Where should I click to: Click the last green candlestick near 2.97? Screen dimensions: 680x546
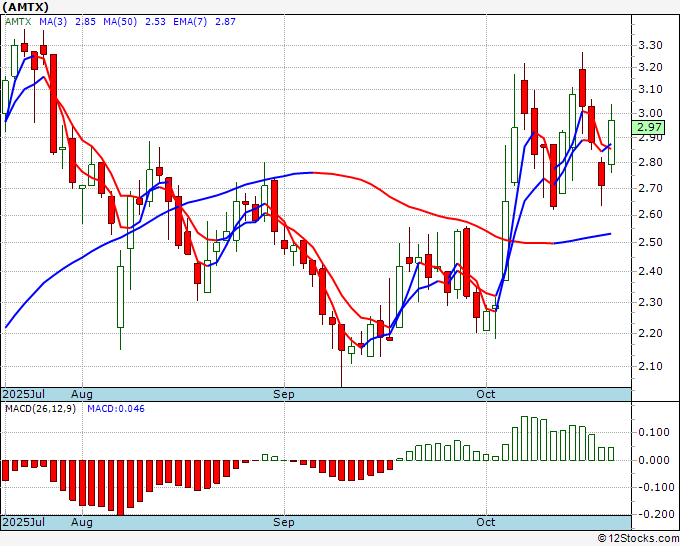[x=611, y=142]
